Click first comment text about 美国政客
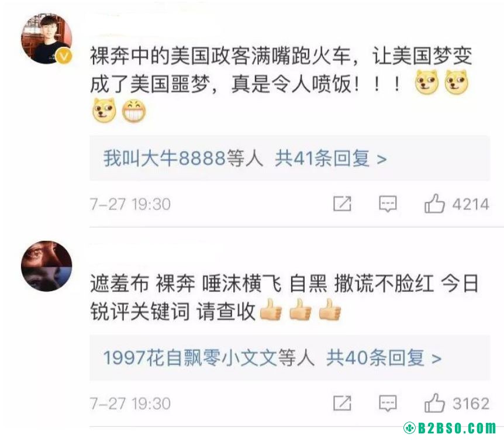 coord(281,84)
